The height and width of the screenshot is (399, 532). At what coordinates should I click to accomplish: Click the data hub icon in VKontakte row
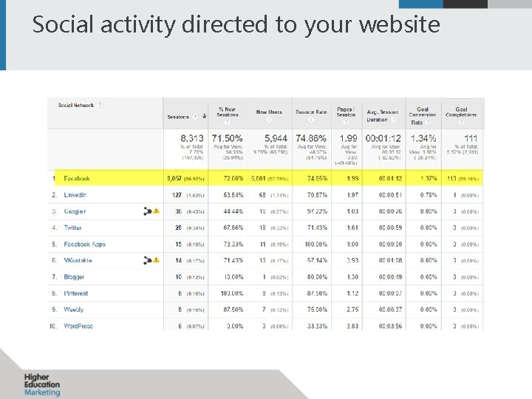pos(147,261)
